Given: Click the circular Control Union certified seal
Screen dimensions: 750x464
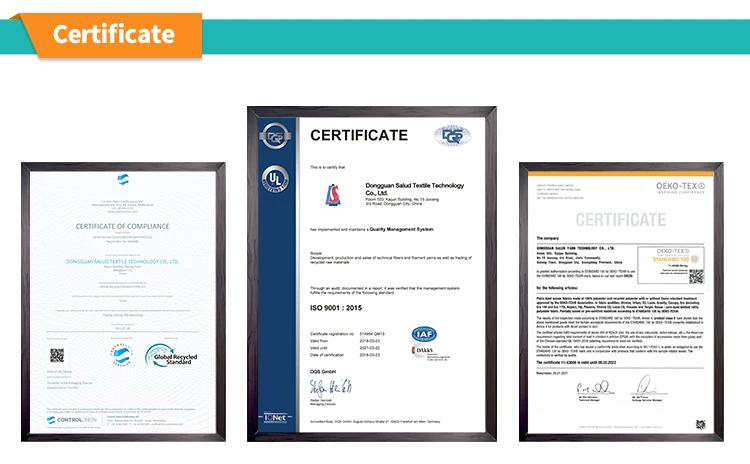Looking at the screenshot, I should click(x=121, y=355).
